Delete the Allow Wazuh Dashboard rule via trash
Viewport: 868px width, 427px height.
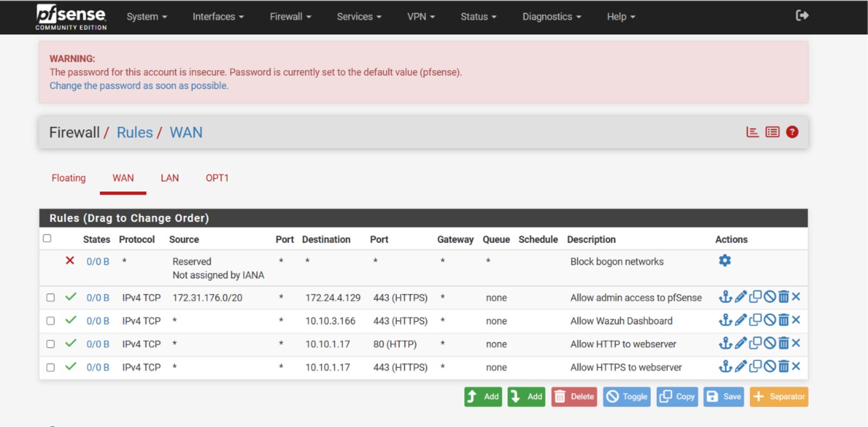(783, 320)
